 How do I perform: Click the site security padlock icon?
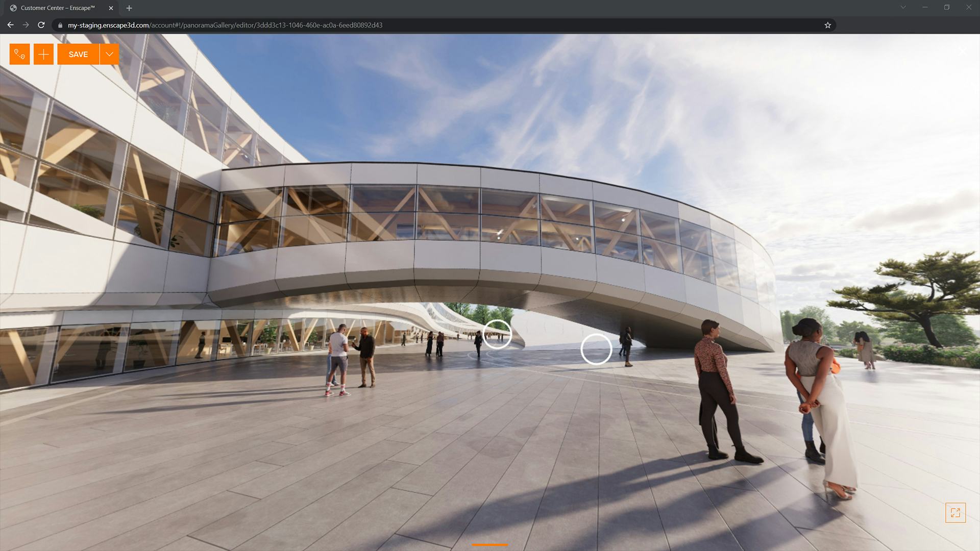click(x=60, y=25)
